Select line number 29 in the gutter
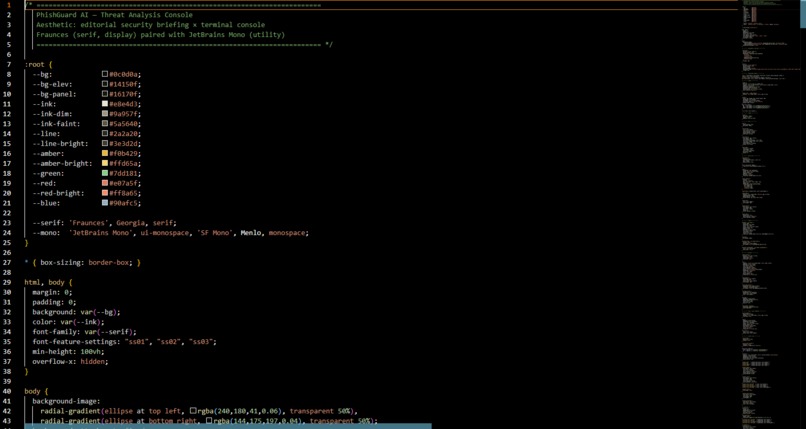The image size is (806, 429). pos(9,282)
